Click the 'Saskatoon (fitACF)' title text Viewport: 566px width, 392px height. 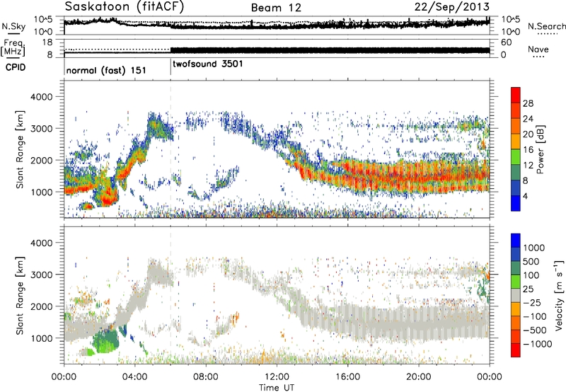pos(125,6)
